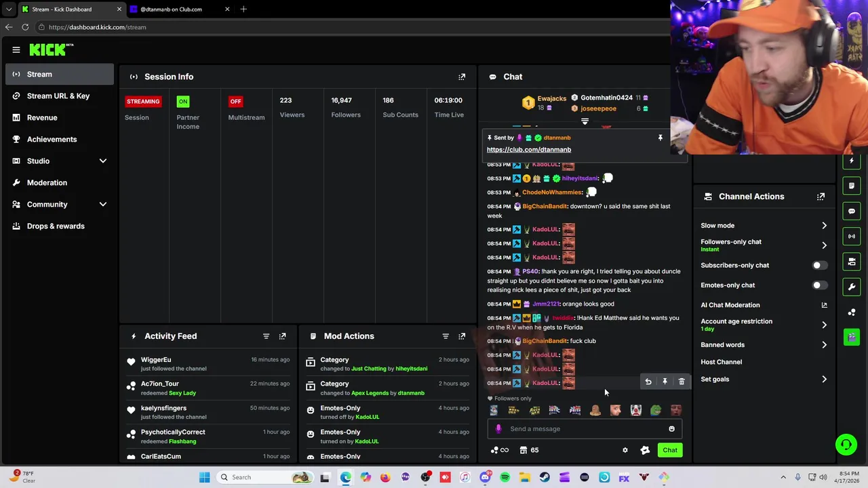Viewport: 868px width, 488px height.
Task: Click the Send a message field
Action: click(x=586, y=428)
